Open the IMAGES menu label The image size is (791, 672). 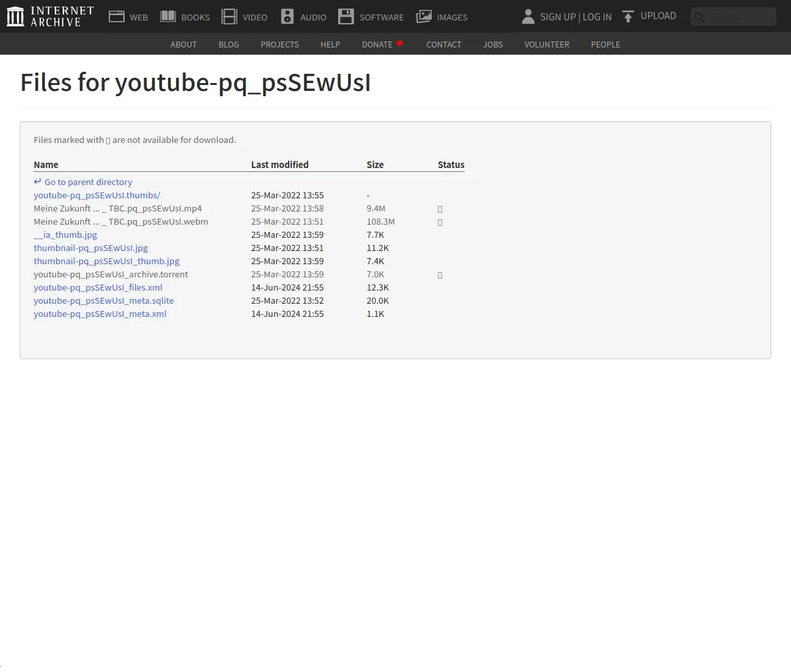(452, 18)
